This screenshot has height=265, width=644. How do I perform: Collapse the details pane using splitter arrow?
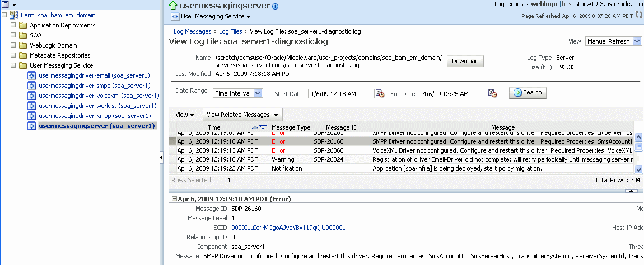point(631,191)
